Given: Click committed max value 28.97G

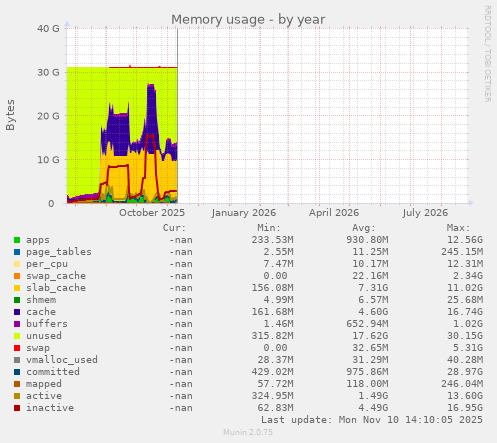Looking at the screenshot, I should (465, 372).
